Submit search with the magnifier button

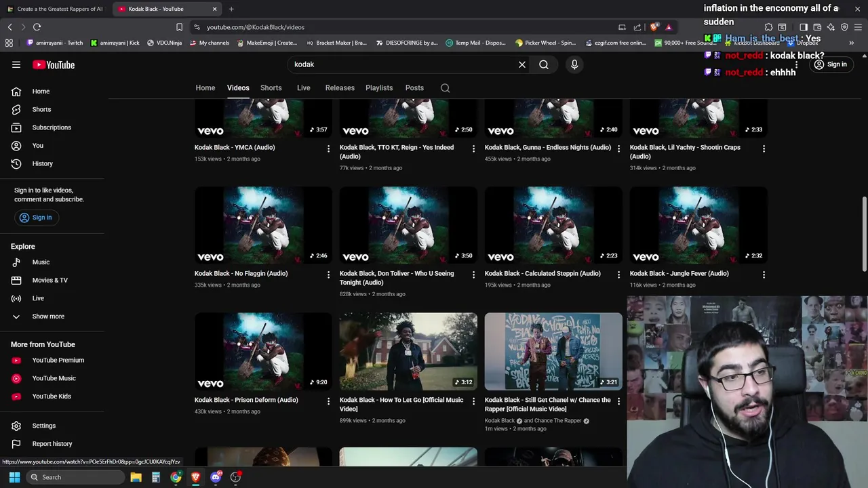click(x=544, y=64)
